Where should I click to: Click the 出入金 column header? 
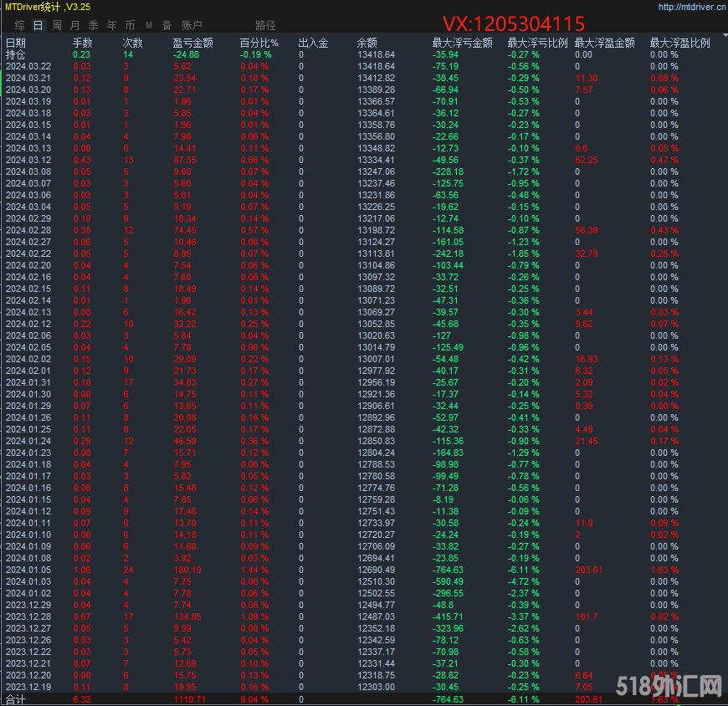click(313, 43)
